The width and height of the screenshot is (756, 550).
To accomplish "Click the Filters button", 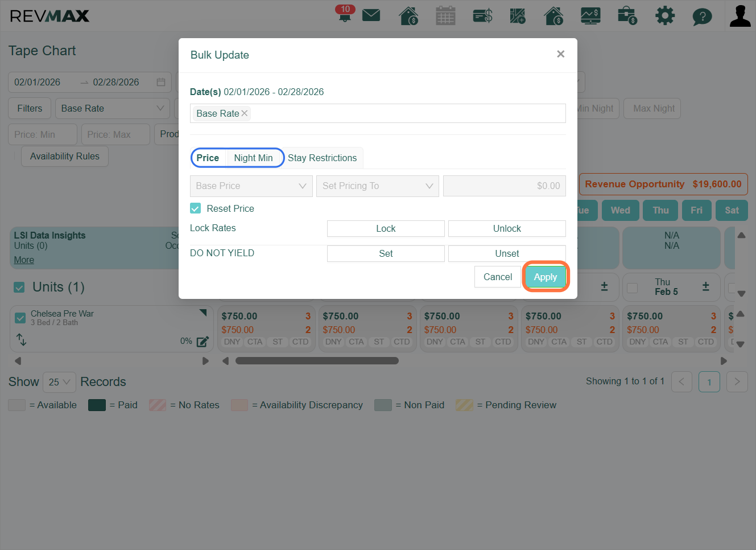I will click(30, 108).
